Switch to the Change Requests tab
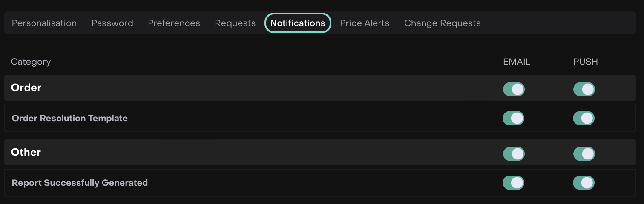 [442, 23]
